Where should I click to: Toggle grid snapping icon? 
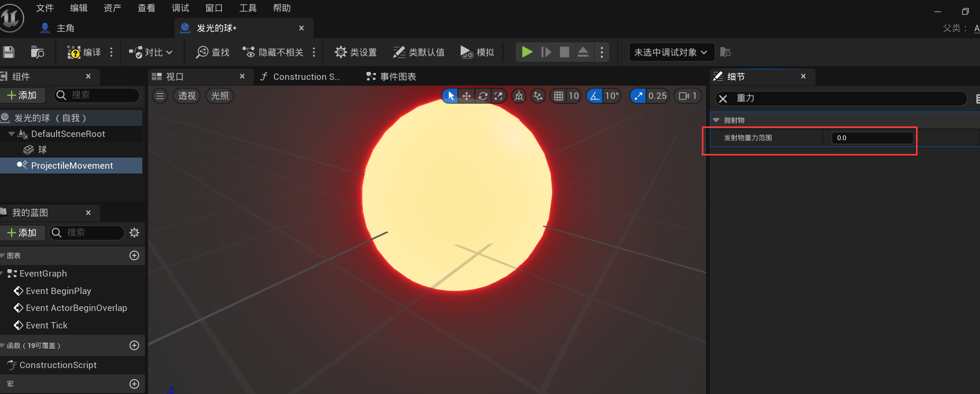(558, 96)
